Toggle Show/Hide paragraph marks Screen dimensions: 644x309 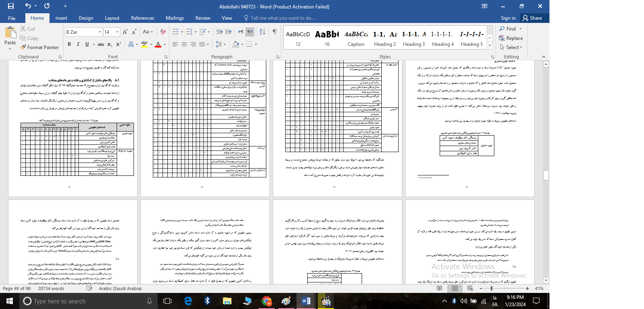(x=274, y=32)
